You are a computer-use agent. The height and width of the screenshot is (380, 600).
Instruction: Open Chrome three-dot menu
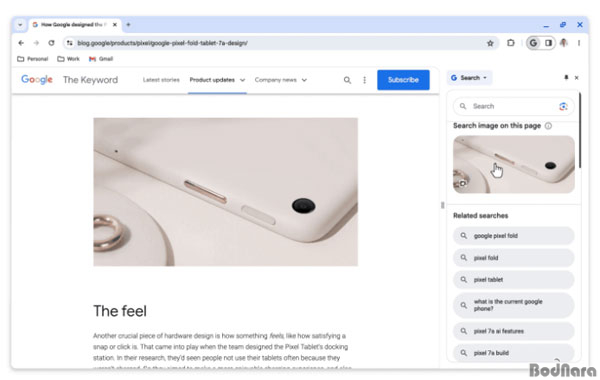click(579, 43)
